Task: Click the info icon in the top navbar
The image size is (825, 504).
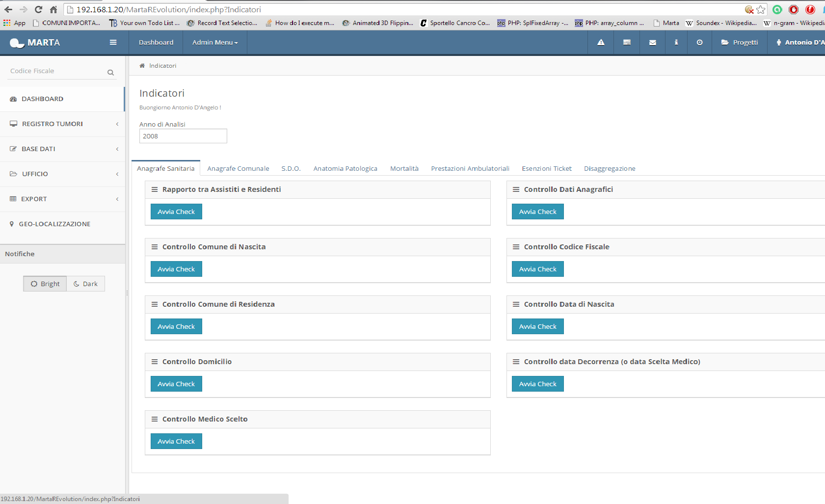Action: (x=676, y=42)
